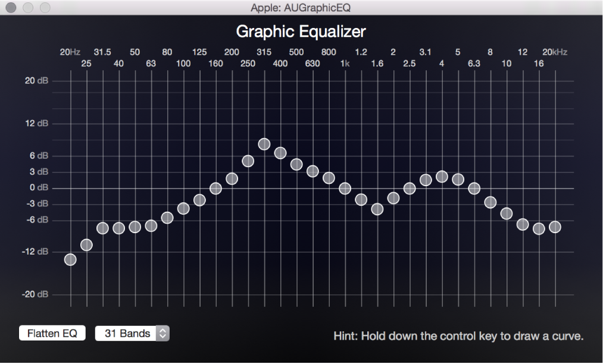Select the 2.5k band slider knob
Viewport: 603px width, 364px height.
(408, 189)
